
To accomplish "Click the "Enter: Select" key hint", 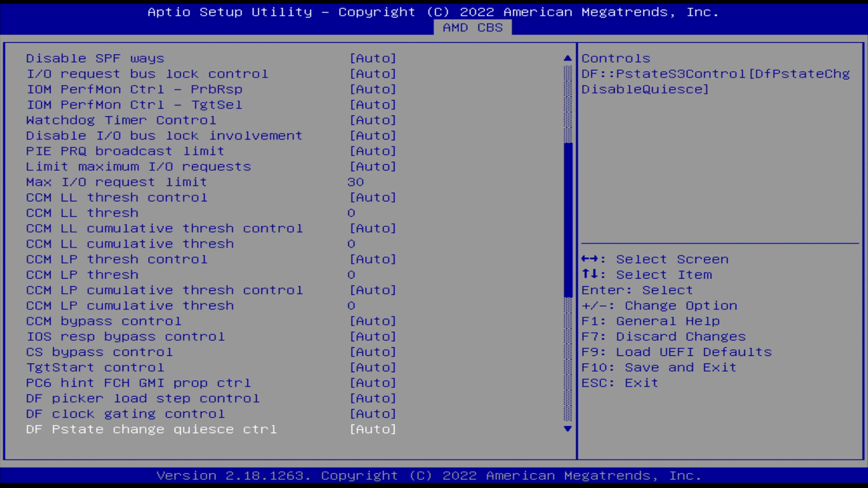I will [637, 290].
